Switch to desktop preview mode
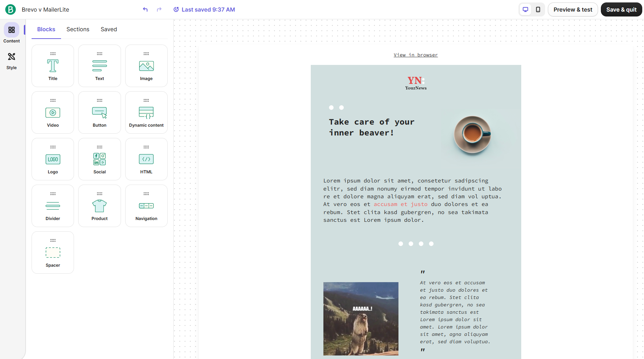The height and width of the screenshot is (359, 644). point(525,9)
